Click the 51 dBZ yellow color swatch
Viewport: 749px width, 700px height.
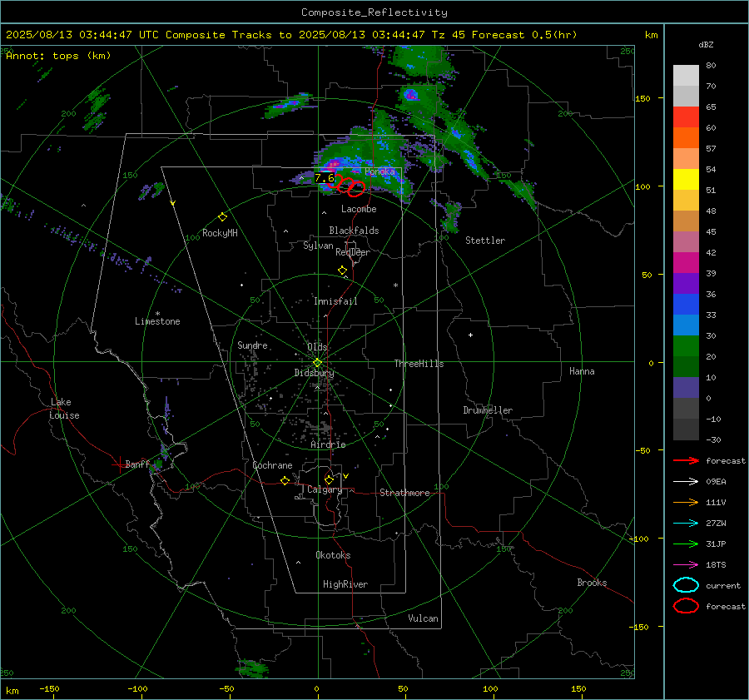point(686,180)
